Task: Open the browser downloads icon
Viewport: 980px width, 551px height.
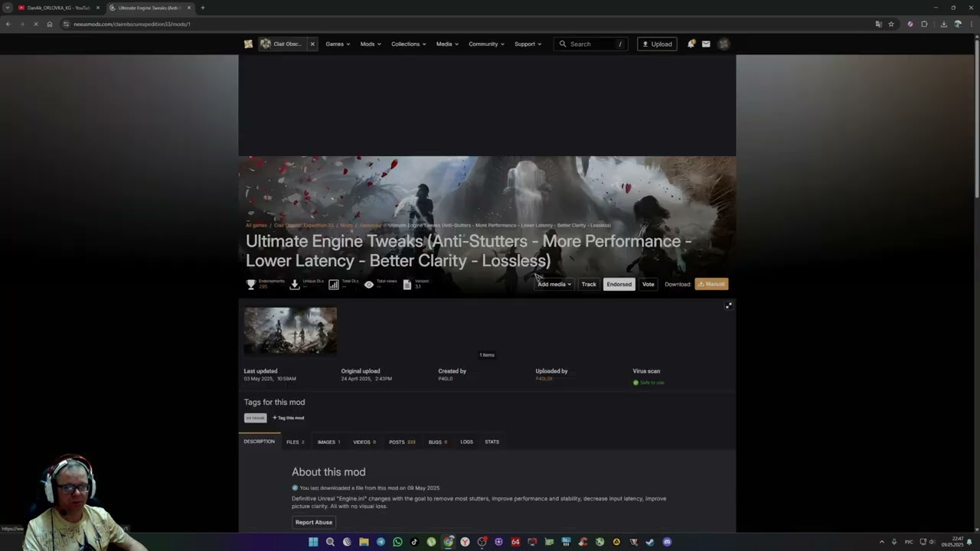Action: click(943, 24)
